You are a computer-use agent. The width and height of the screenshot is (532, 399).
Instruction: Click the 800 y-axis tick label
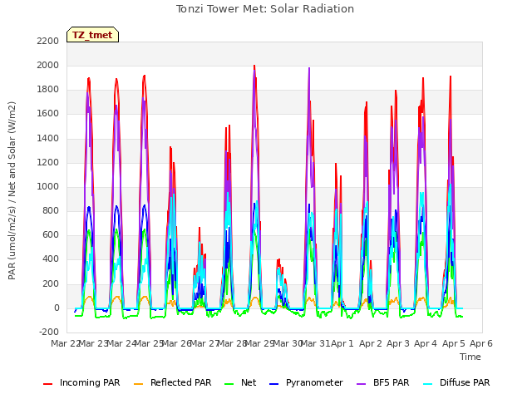[51, 211]
